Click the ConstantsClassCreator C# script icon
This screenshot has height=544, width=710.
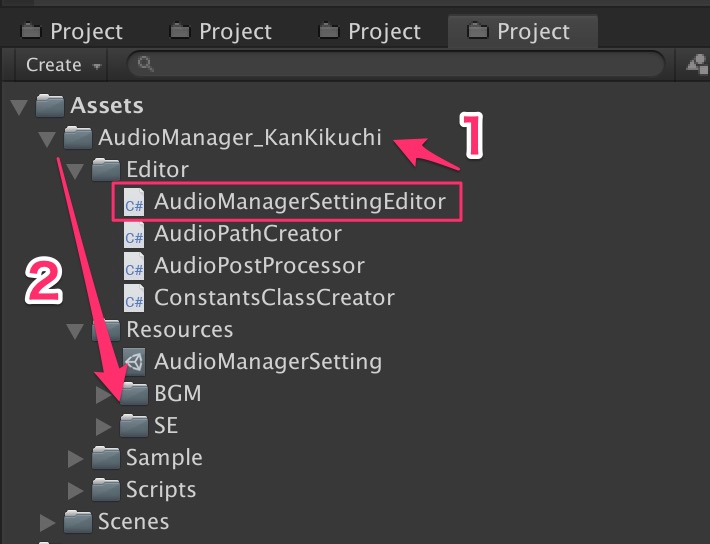[x=134, y=299]
